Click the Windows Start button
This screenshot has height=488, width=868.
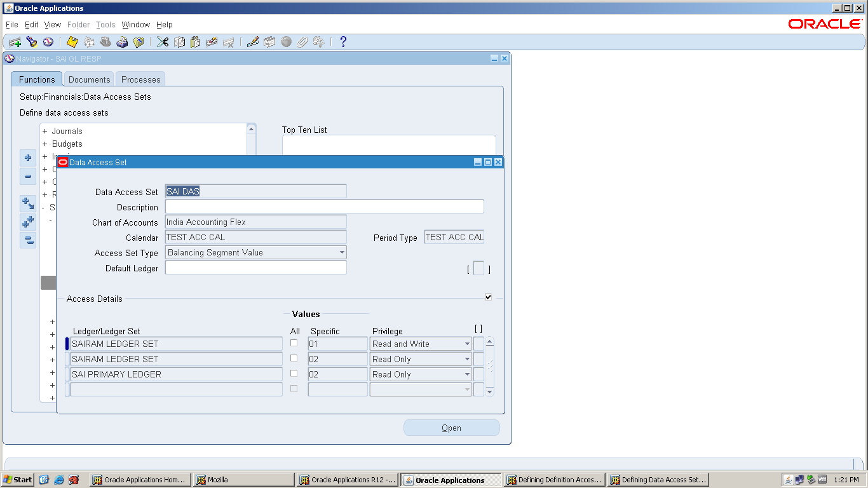tap(18, 480)
